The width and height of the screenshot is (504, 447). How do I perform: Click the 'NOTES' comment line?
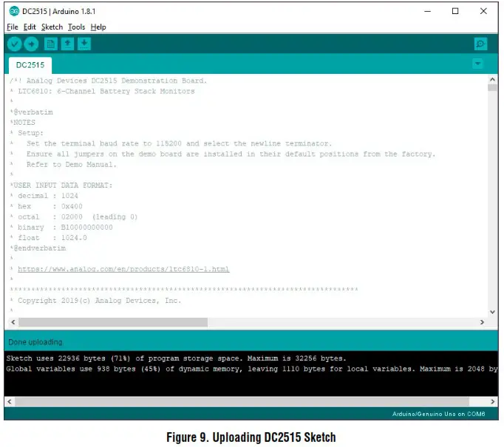(x=23, y=123)
